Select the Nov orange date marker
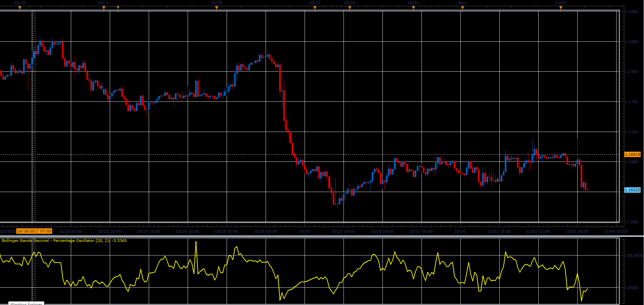Screen dimensions: 644x305 pyautogui.click(x=462, y=7)
